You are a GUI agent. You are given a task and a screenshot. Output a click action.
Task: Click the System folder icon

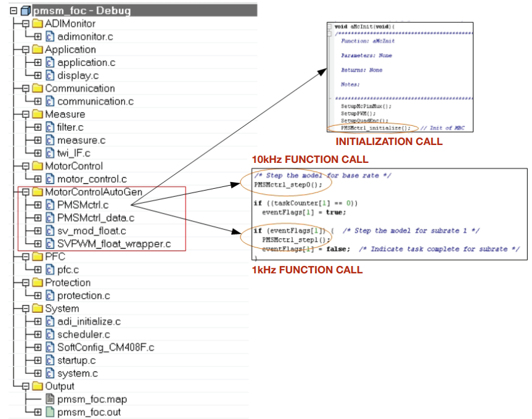38,309
